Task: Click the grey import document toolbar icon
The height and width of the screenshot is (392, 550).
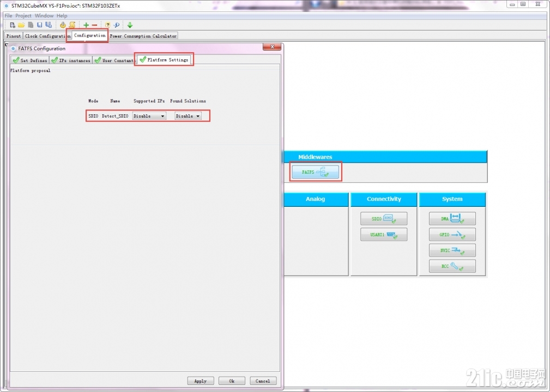Action: 31,25
